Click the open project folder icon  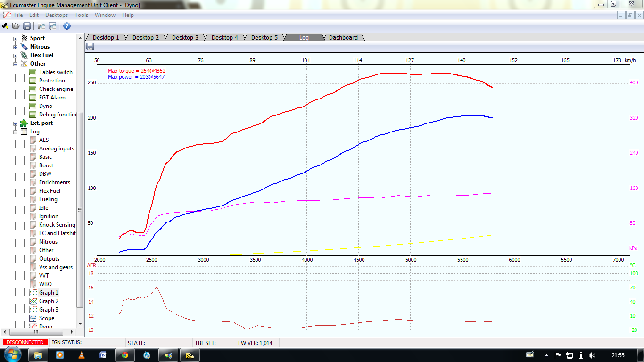tap(16, 26)
